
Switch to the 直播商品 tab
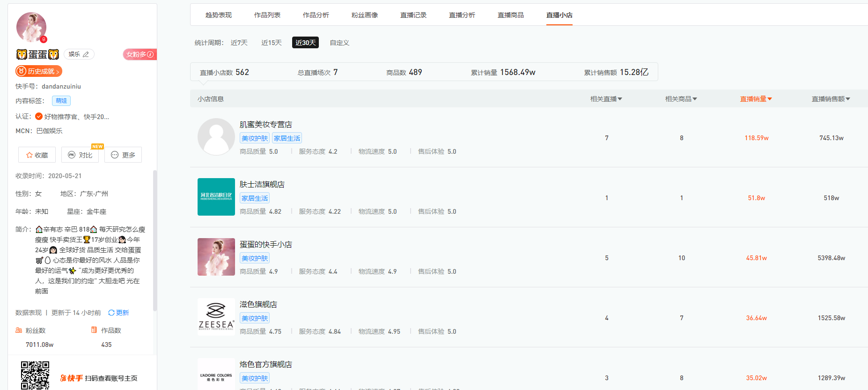[511, 15]
